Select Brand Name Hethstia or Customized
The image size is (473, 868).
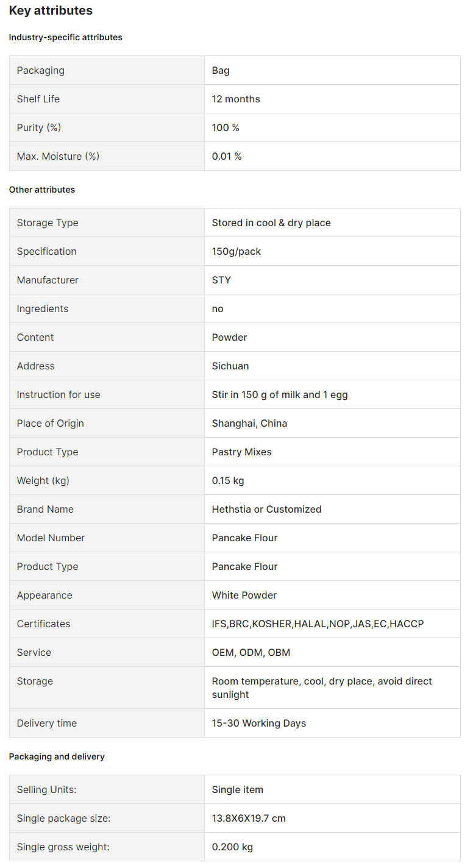(x=266, y=509)
